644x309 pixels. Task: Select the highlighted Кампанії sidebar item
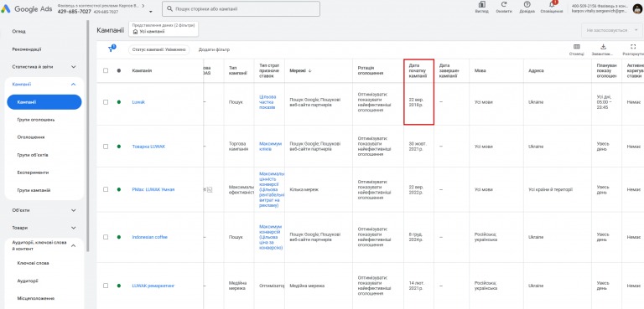click(44, 102)
